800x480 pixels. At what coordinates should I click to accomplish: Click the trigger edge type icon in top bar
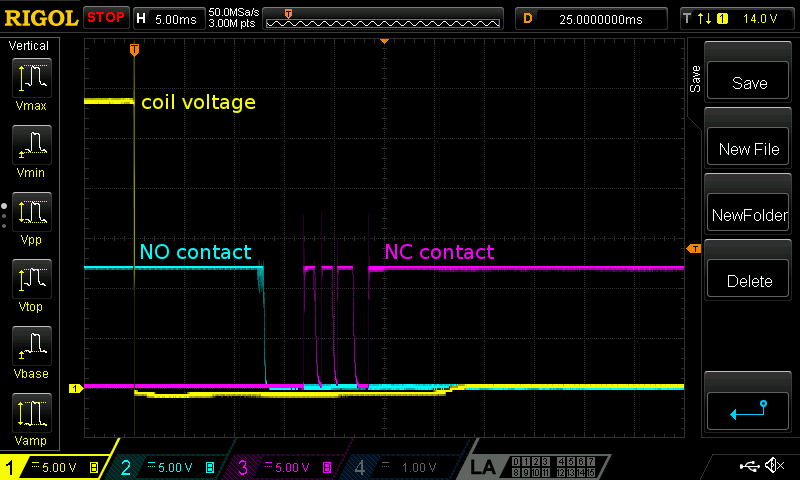[704, 19]
